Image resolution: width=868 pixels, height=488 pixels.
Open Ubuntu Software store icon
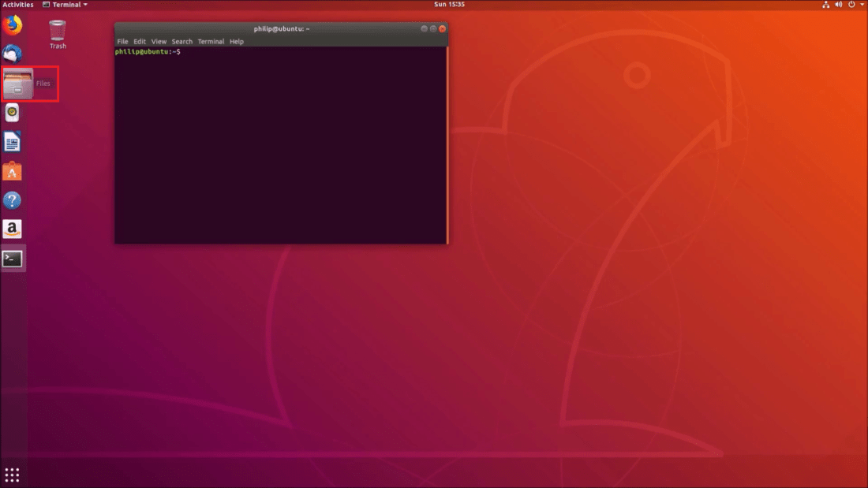tap(13, 171)
